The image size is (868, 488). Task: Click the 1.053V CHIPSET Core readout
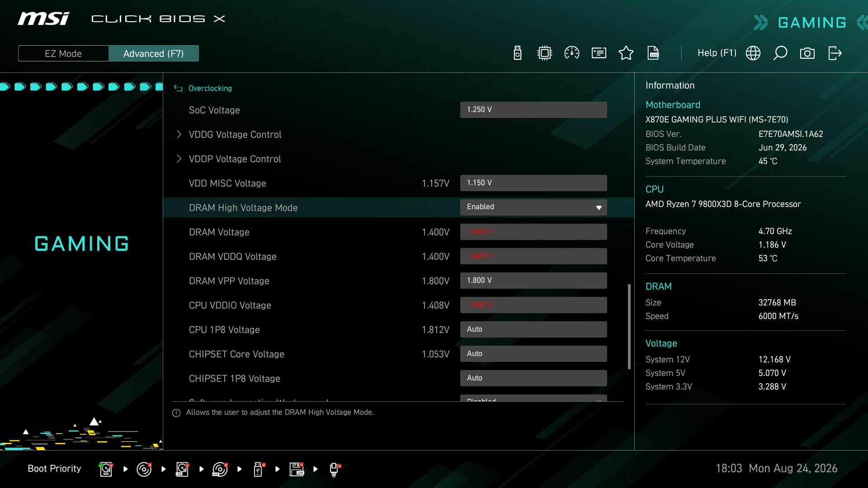[435, 354]
